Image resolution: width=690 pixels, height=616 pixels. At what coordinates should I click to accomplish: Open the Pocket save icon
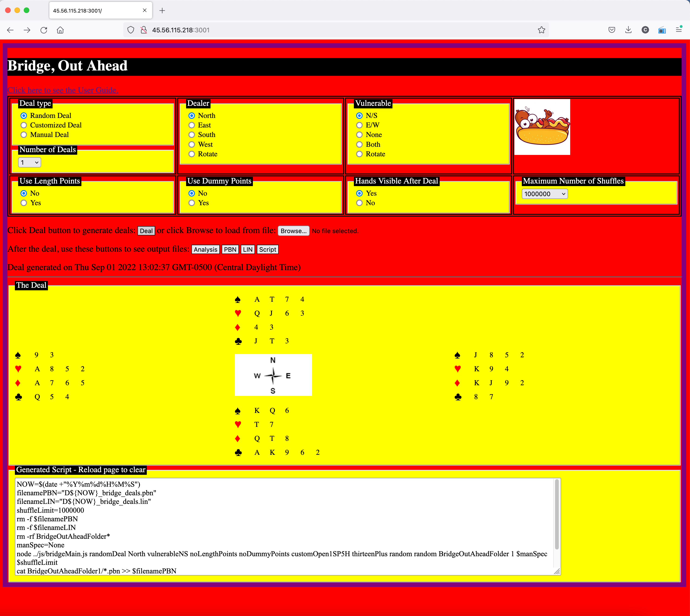(612, 30)
